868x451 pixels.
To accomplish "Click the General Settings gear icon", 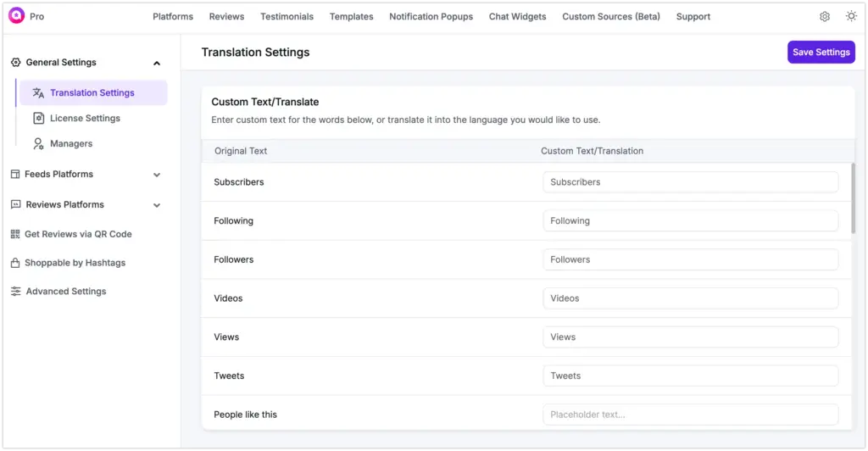I will pos(15,63).
